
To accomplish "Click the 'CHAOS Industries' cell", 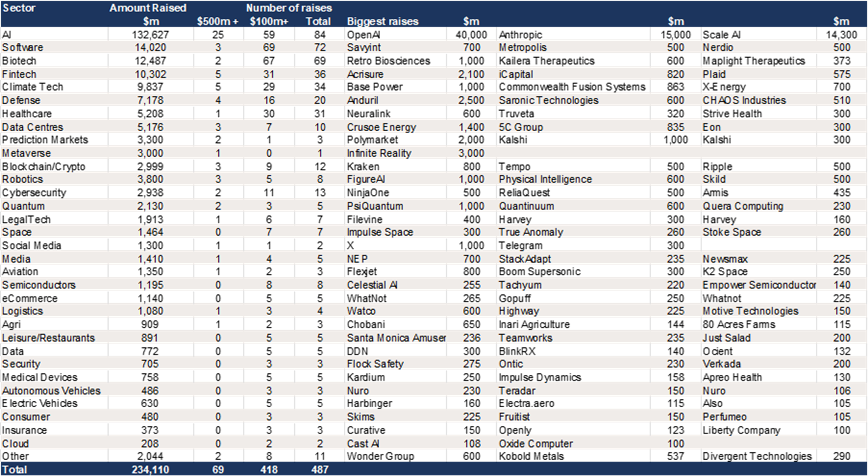I will click(744, 101).
